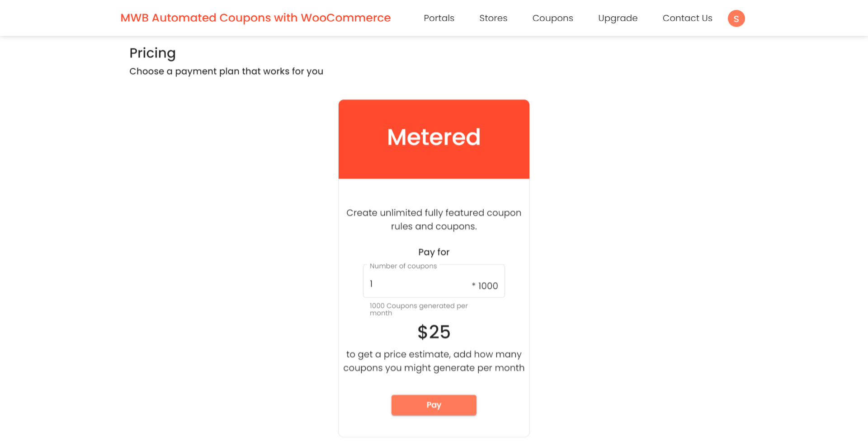Screen dimensions: 868x446
Task: Click the $25 price amount
Action: [x=434, y=332]
